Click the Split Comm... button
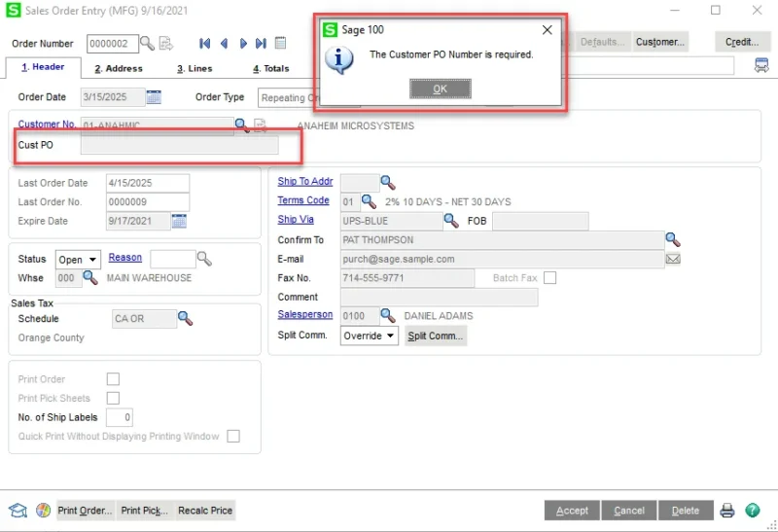Screen dimensions: 778x532 click(435, 336)
